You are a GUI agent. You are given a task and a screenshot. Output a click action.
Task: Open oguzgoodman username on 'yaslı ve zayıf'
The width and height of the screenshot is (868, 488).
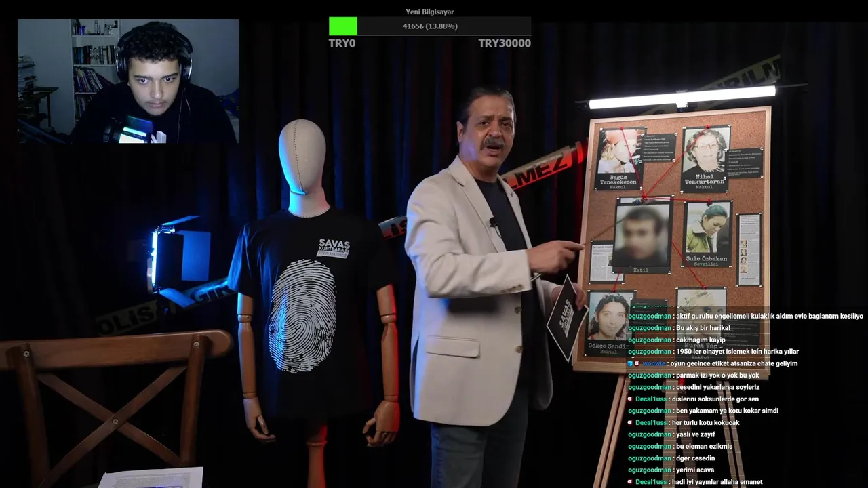click(x=650, y=434)
